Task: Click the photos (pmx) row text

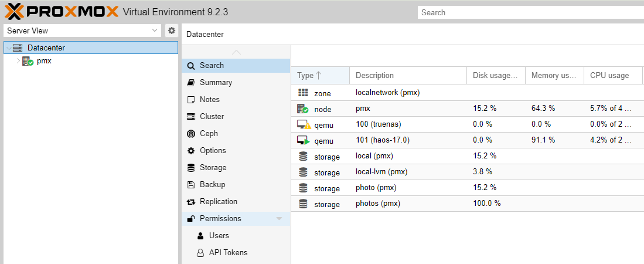Action: (378, 204)
